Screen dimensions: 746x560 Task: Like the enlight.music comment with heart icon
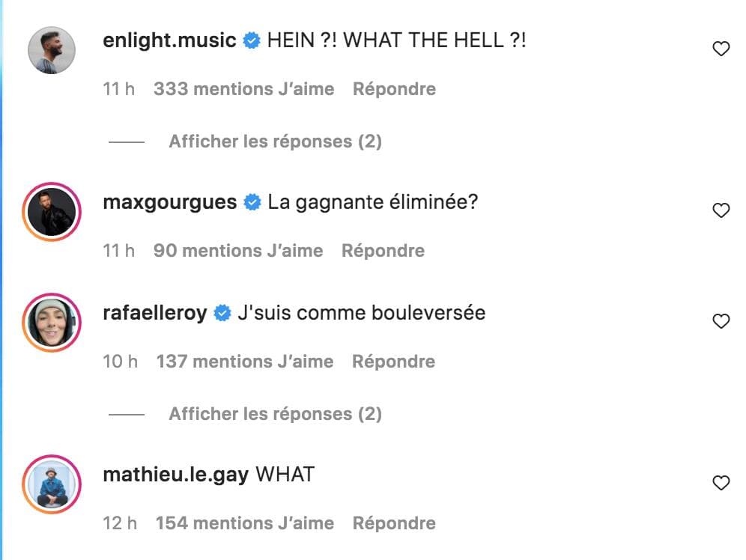(721, 49)
